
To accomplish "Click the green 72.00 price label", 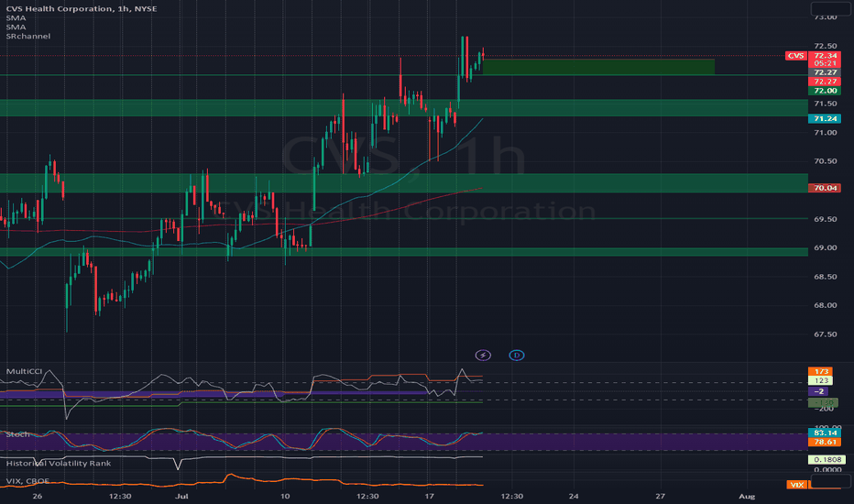I will 825,91.
